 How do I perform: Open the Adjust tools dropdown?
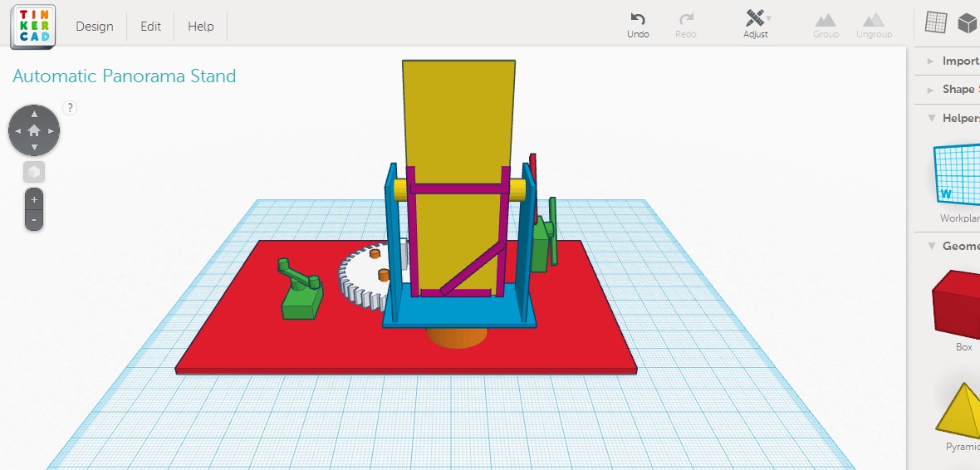tap(756, 25)
